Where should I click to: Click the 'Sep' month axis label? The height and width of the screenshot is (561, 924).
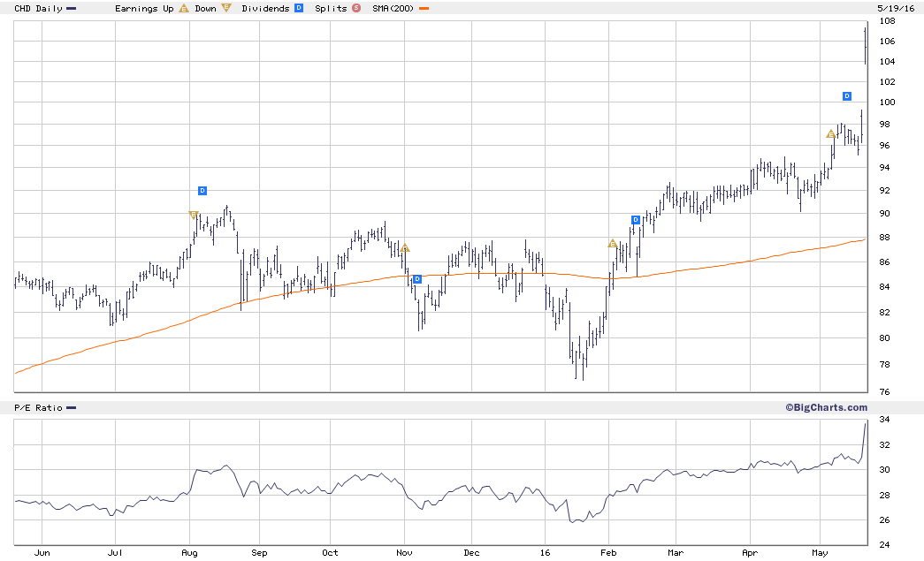tap(259, 553)
